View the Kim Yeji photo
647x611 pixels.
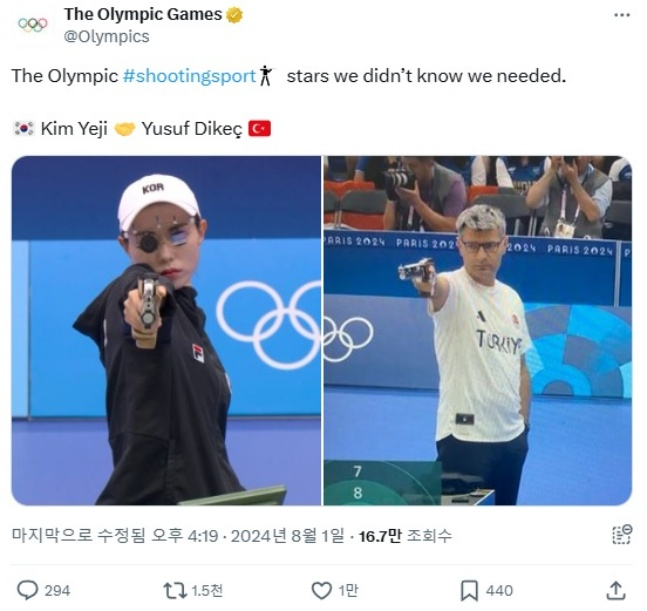[x=166, y=330]
